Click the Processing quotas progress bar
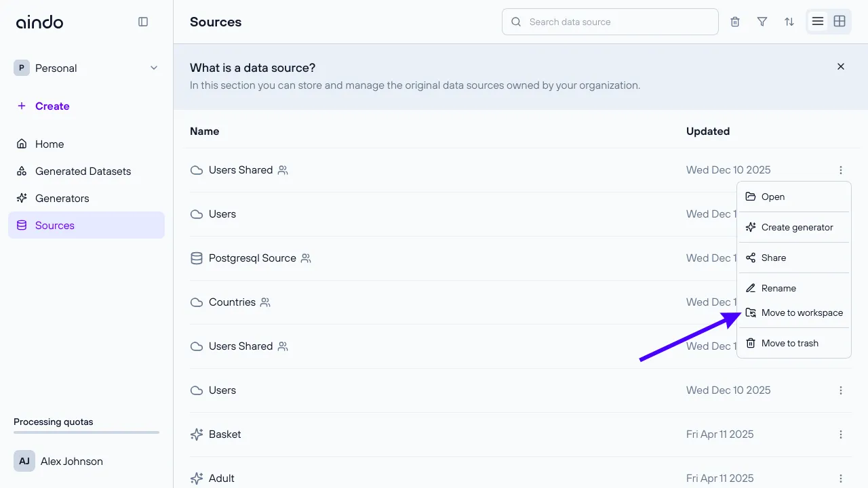 coord(86,432)
